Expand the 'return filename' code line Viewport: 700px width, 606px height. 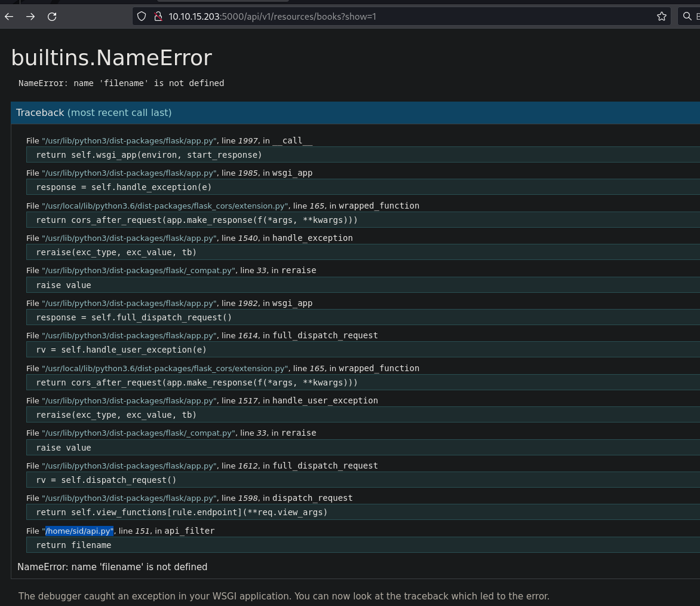(x=73, y=545)
